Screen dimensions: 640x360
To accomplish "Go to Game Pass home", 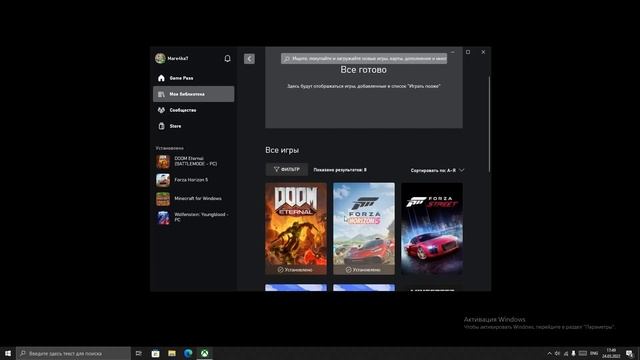I will tap(193, 78).
